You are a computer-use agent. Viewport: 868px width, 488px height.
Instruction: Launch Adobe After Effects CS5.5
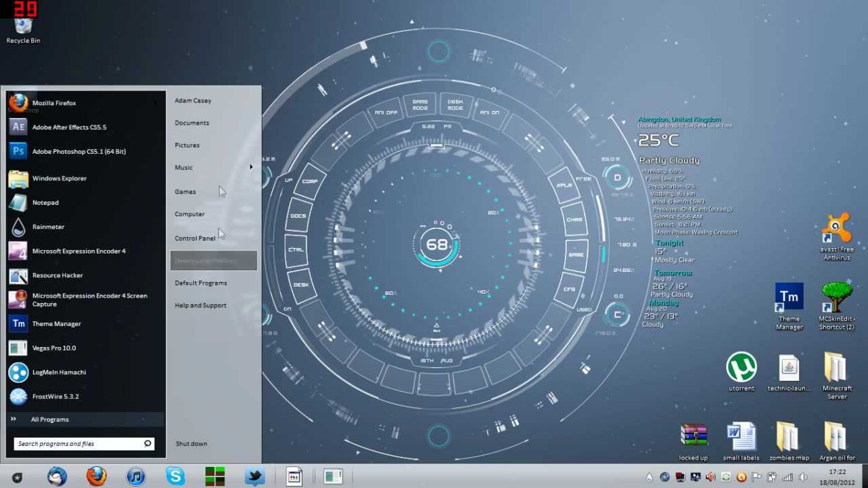click(84, 127)
